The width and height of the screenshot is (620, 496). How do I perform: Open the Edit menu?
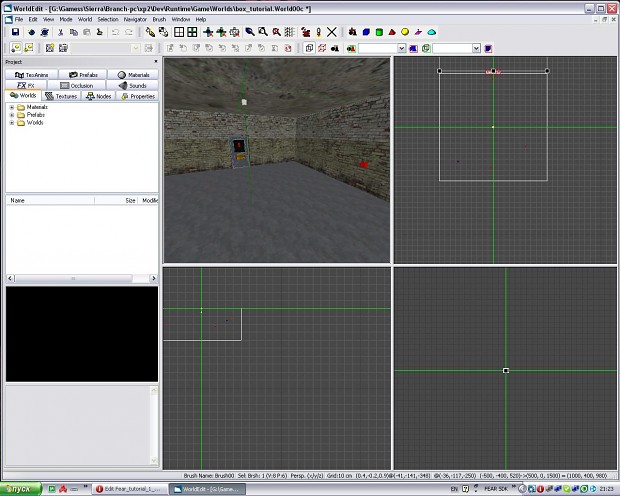point(33,19)
